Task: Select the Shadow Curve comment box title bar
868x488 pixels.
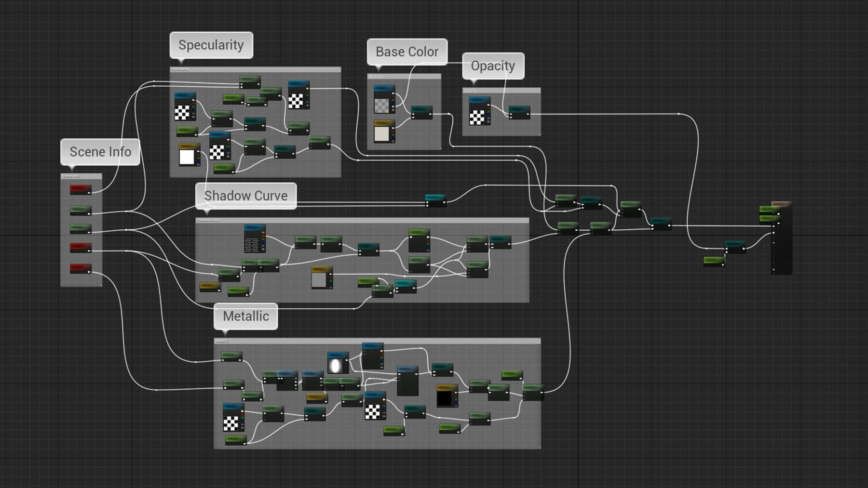Action: [x=362, y=220]
